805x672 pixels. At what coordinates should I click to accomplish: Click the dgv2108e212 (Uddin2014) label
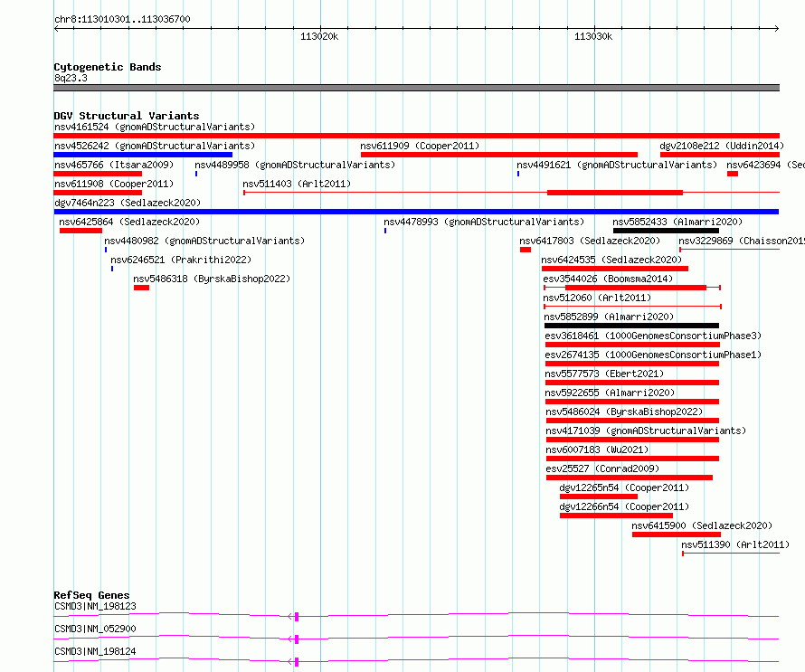(x=722, y=146)
